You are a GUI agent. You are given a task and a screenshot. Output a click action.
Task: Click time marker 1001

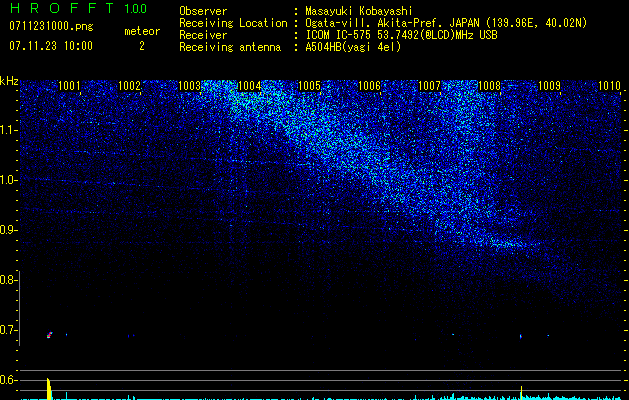(69, 86)
